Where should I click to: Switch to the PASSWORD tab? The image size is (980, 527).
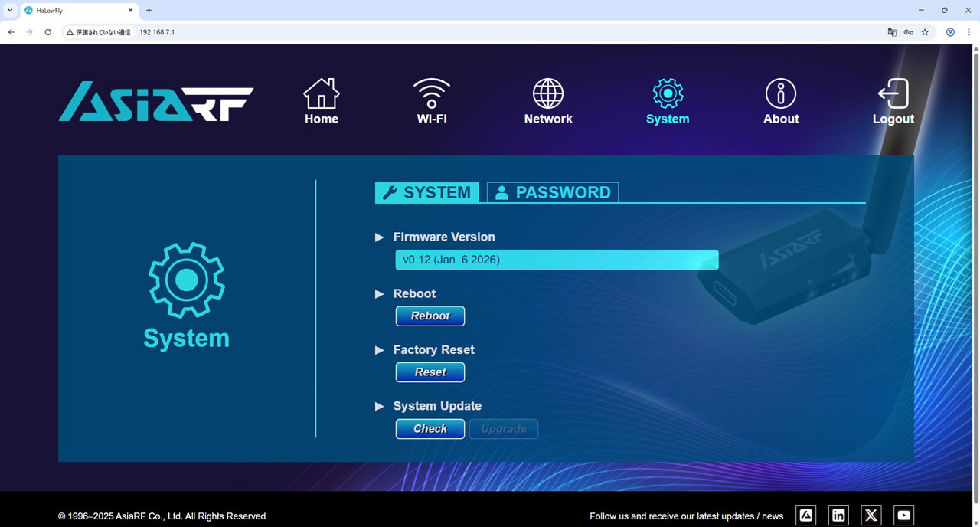click(553, 192)
